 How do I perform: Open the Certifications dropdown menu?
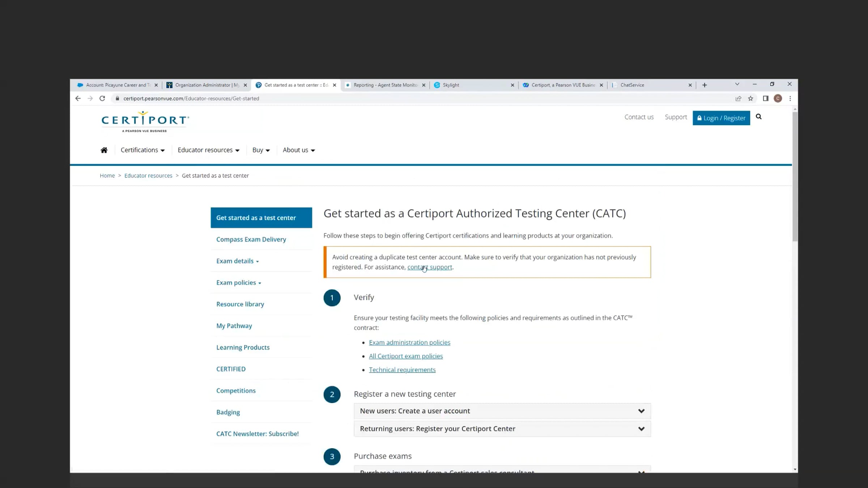[x=142, y=150]
